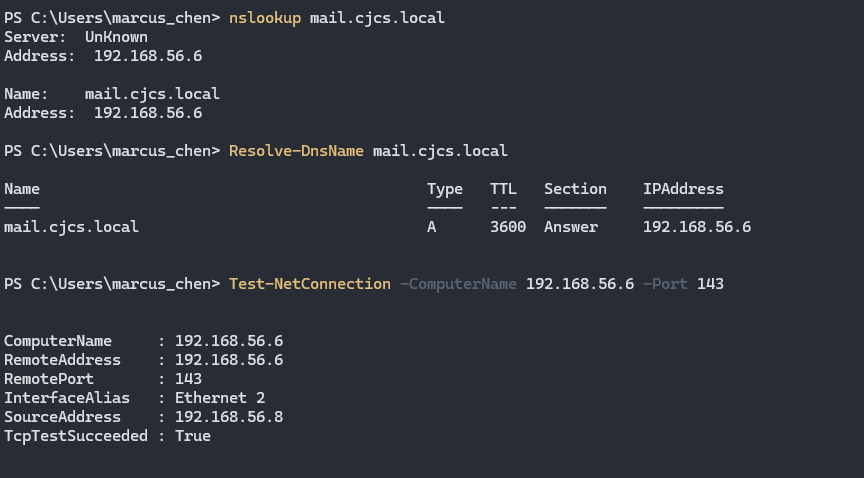Click TcpTestSucceeded value True

(x=193, y=436)
